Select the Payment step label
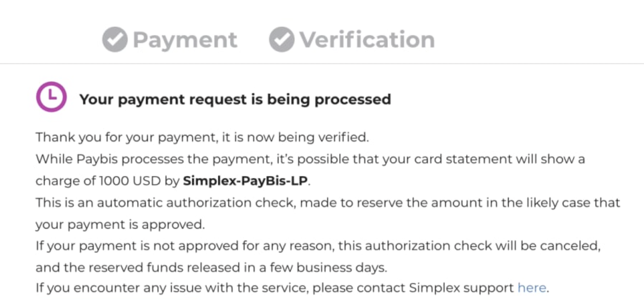The image size is (644, 300). tap(185, 40)
